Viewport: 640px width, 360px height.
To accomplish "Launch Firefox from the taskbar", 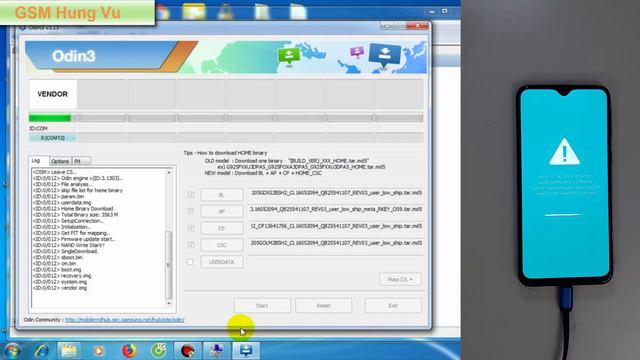I will coord(129,350).
